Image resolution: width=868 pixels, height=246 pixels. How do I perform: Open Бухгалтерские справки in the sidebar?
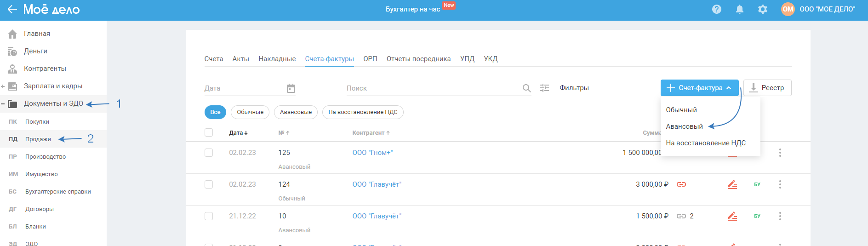click(58, 192)
